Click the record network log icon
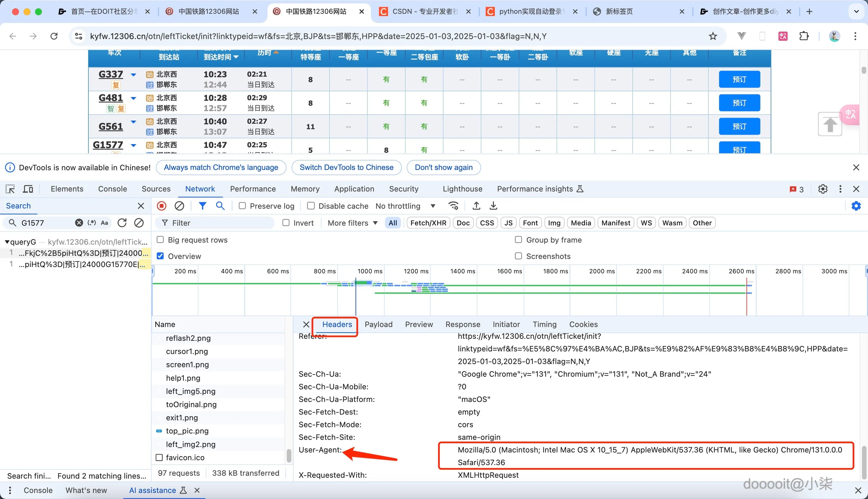868x499 pixels. [x=161, y=206]
